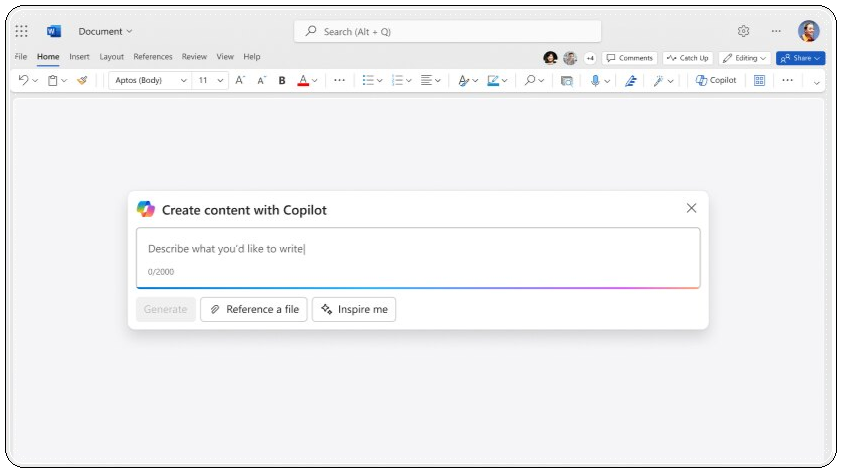Open the account profile picture
Screen dimensions: 842x473
pyautogui.click(x=808, y=31)
